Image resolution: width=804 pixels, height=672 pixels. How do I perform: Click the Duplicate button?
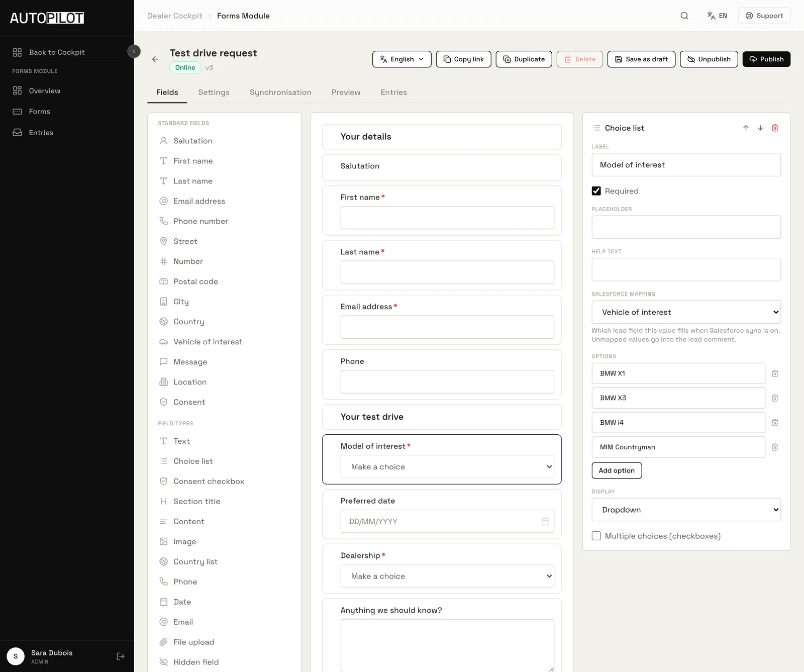pyautogui.click(x=524, y=59)
